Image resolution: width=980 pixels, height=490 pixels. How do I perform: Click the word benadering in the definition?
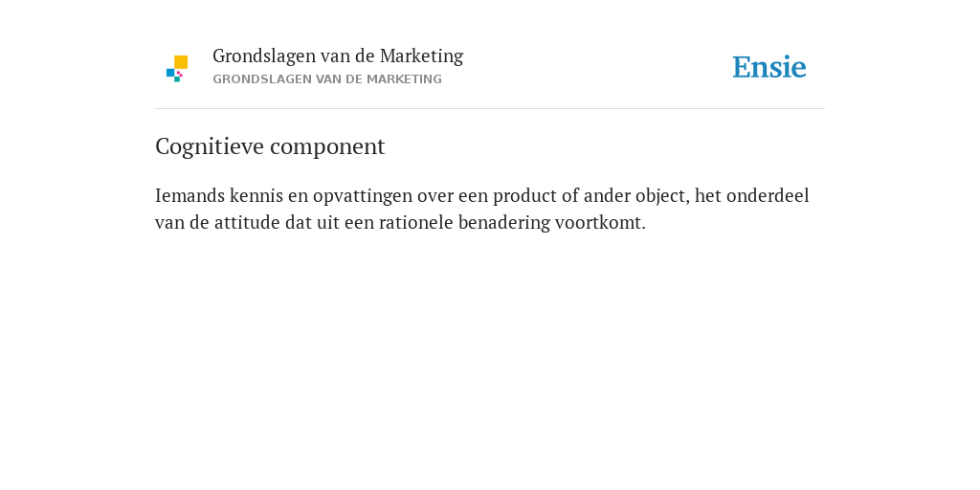pos(503,223)
